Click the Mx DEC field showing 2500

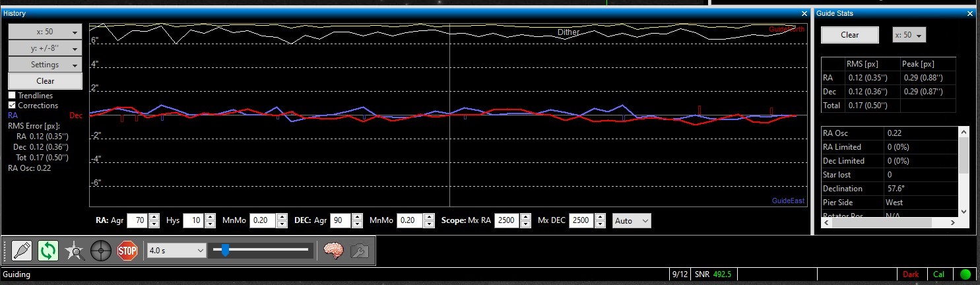tap(581, 220)
